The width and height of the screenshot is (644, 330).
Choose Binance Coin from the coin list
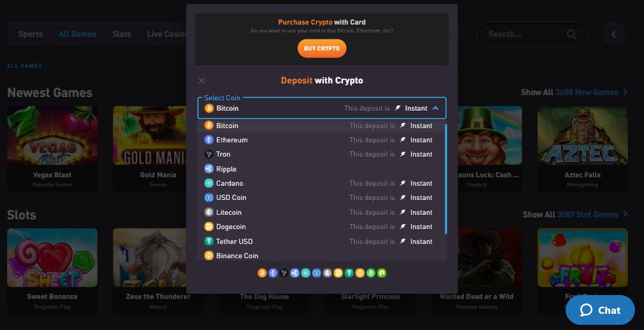322,256
